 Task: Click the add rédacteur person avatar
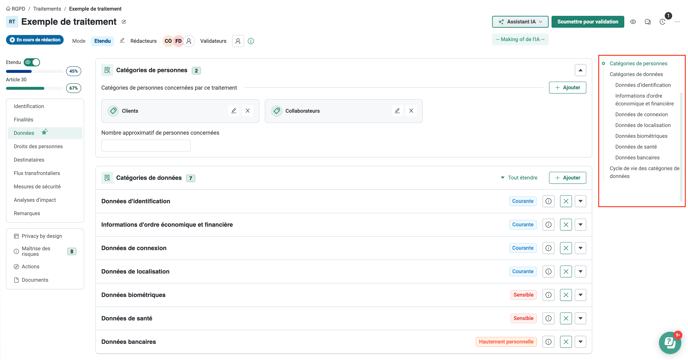[189, 41]
